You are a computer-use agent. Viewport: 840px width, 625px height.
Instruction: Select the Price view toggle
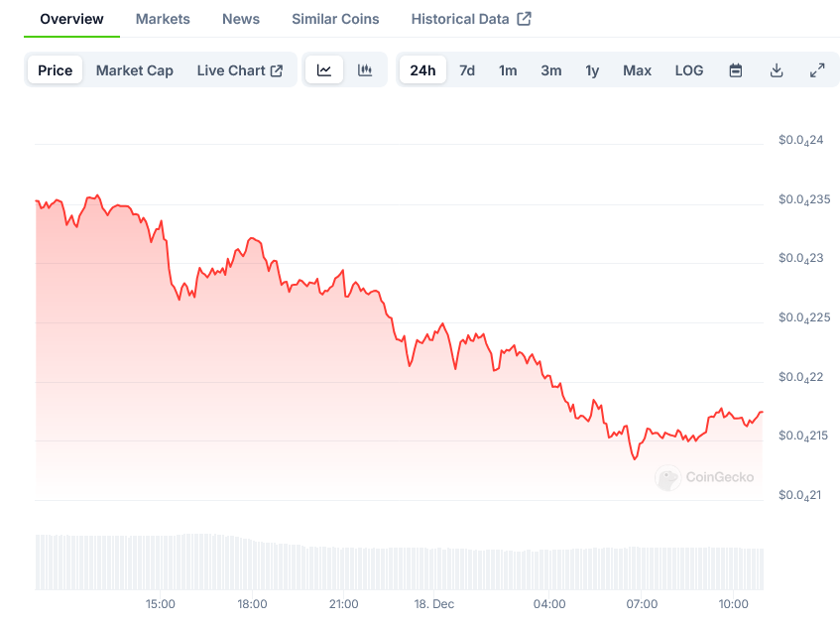pyautogui.click(x=56, y=70)
